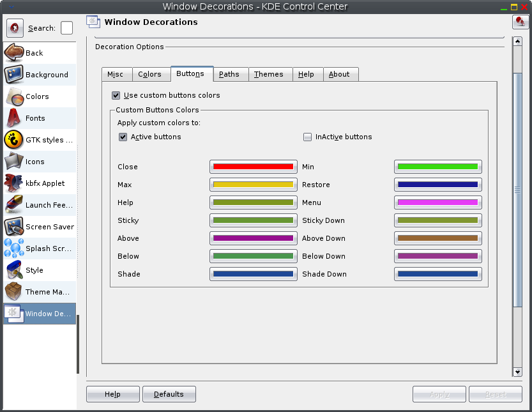Screen dimensions: 532x412
Task: Click the Defaults button
Action: [169, 394]
